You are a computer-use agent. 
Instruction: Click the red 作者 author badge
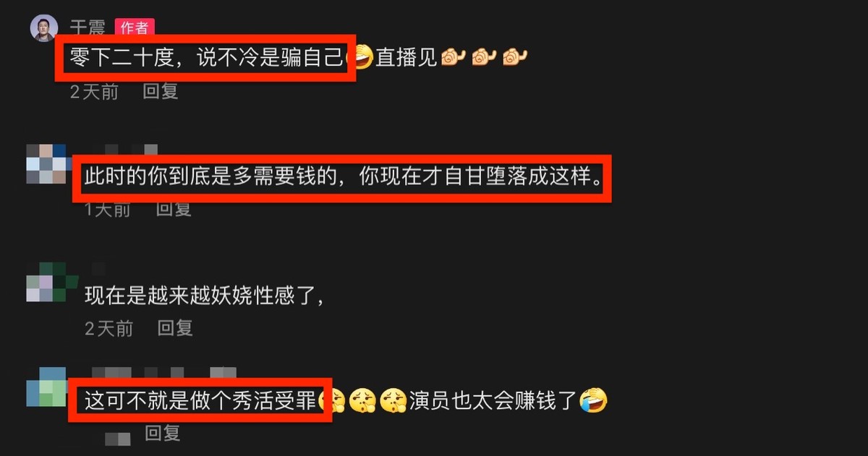(x=134, y=27)
